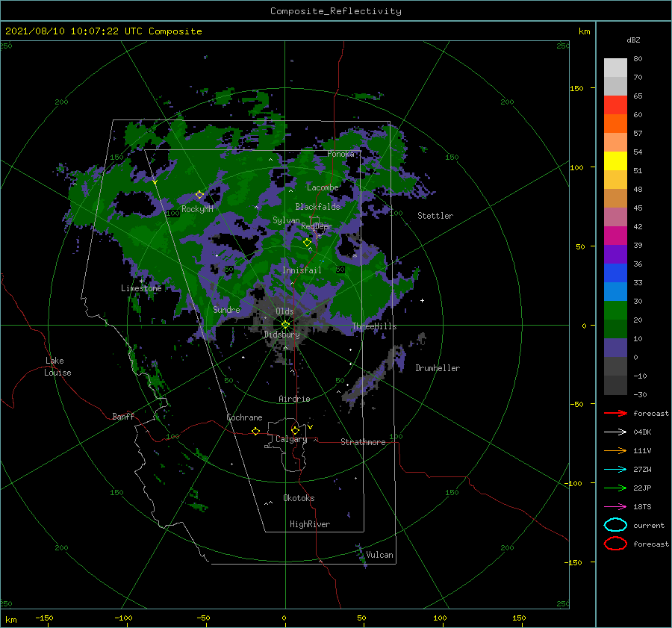This screenshot has height=628, width=672.
Task: Click the HighRiver town label
Action: 310,524
